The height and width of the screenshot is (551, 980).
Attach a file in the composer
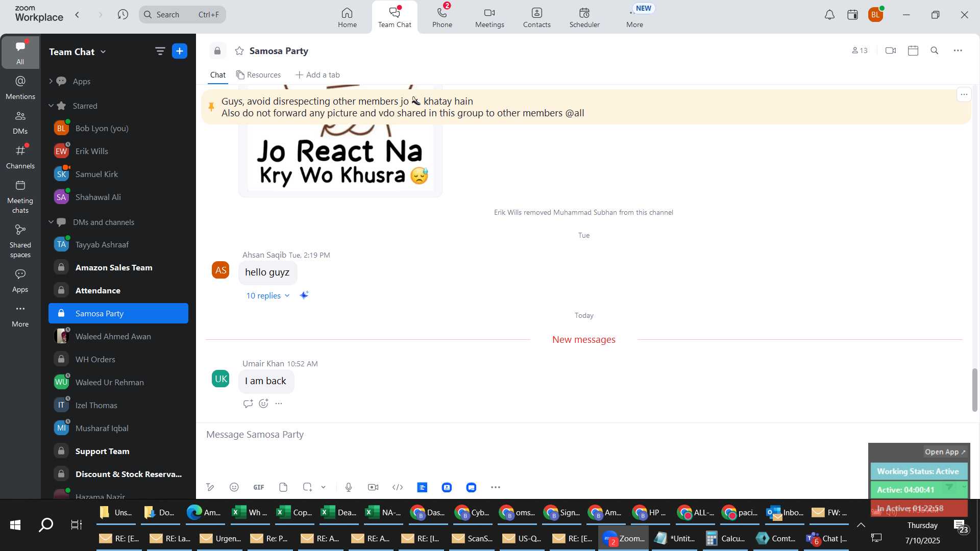pos(283,487)
